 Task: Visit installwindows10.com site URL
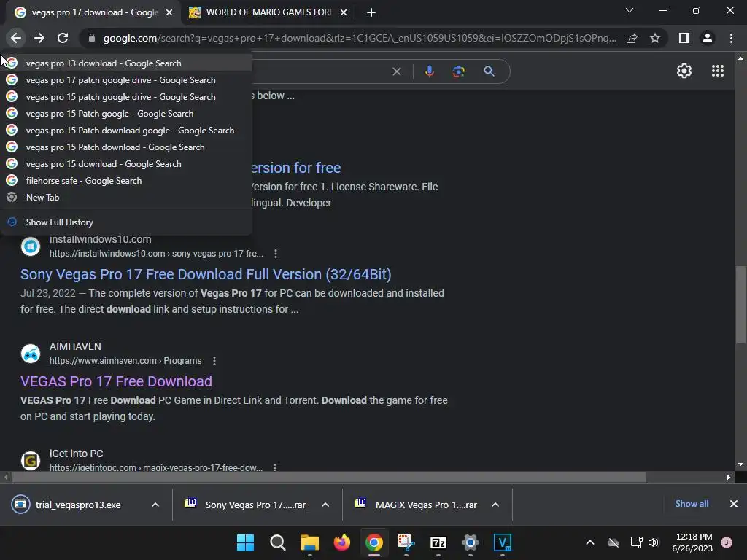pos(156,254)
